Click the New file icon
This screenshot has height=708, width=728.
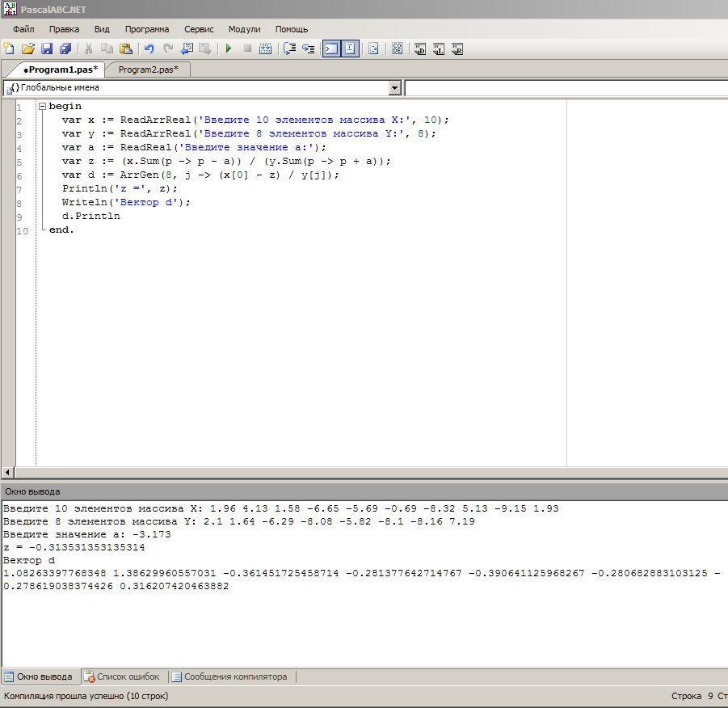pyautogui.click(x=9, y=49)
